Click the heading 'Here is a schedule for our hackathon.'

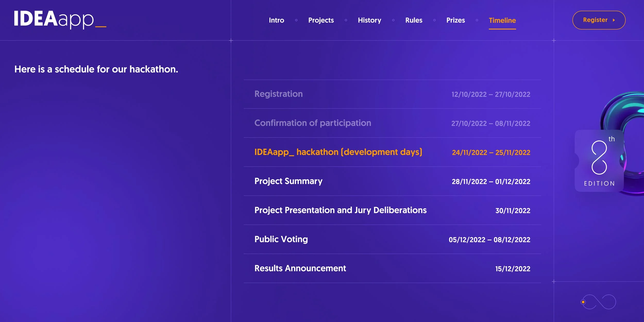click(96, 69)
